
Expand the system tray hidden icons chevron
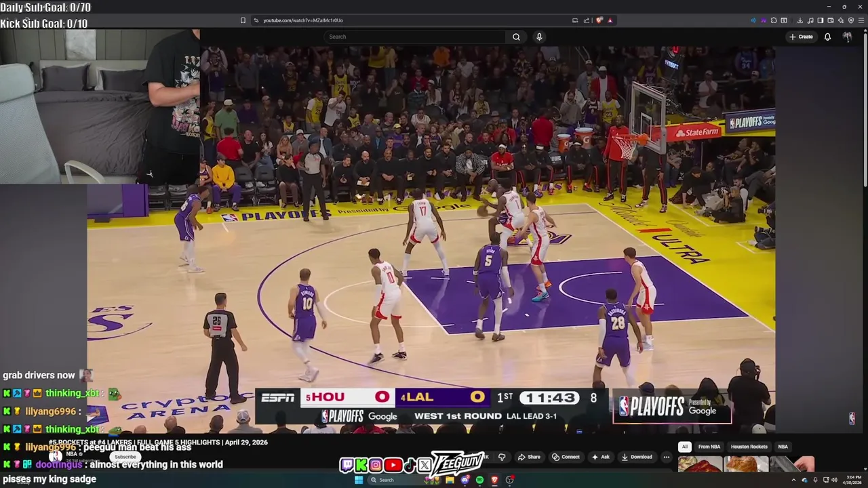click(x=793, y=480)
